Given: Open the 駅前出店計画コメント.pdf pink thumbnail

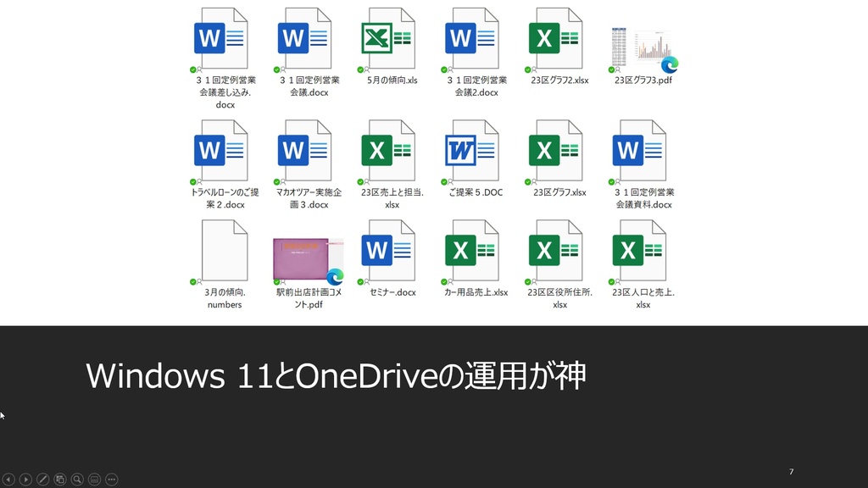Looking at the screenshot, I should pos(309,260).
